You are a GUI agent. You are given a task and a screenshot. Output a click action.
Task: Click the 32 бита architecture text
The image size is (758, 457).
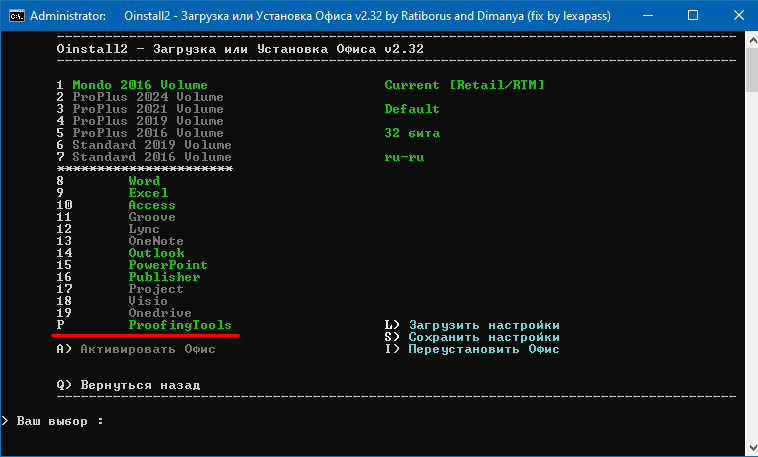(412, 133)
